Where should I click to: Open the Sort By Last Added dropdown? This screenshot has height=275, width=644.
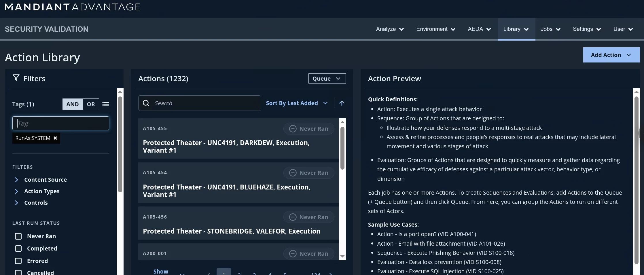[297, 103]
